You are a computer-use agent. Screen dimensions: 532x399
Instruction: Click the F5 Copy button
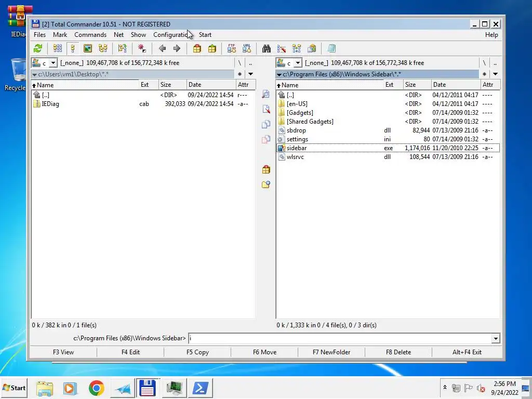[197, 352]
